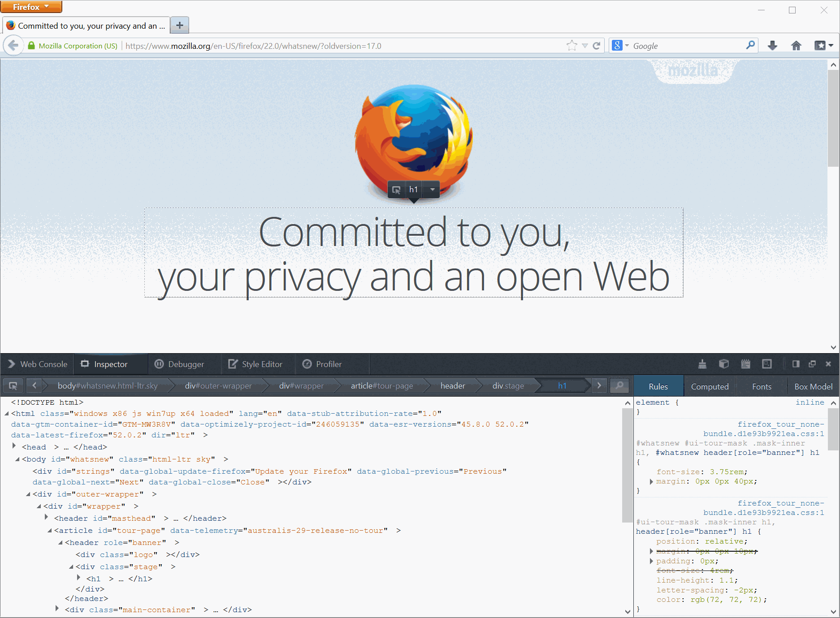Collapse the div id="outer-wrapper" node

(28, 494)
